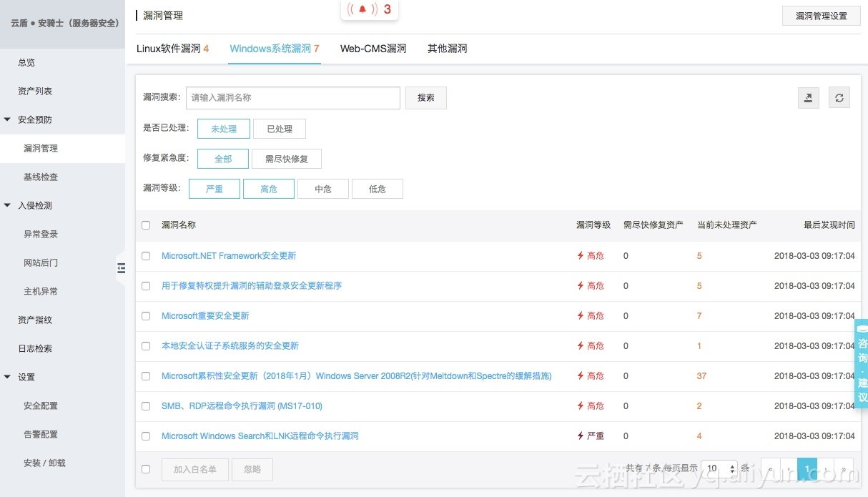Click unhandled asset count 37
868x497 pixels.
701,376
